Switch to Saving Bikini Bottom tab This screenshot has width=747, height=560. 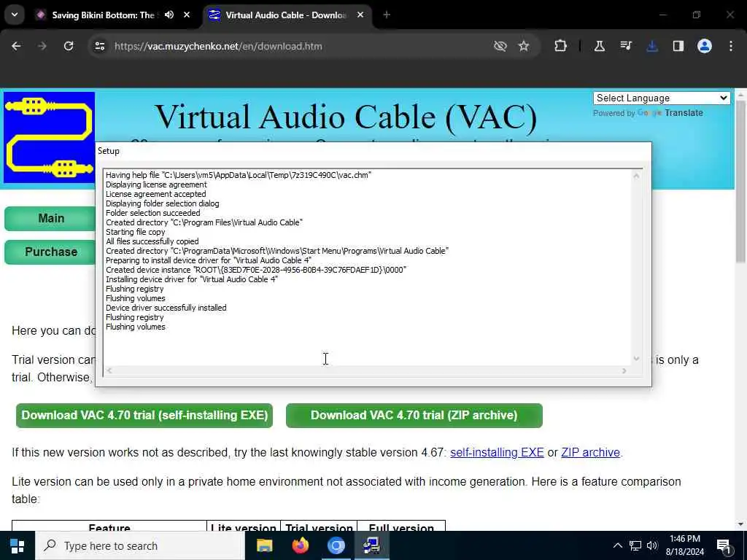coord(102,15)
